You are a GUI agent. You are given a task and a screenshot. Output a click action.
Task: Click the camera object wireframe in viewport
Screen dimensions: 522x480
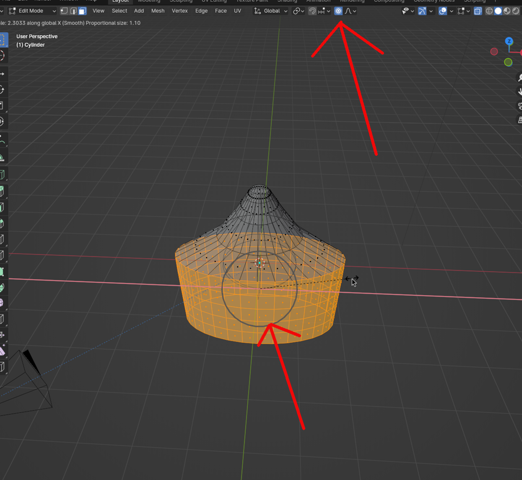26,383
